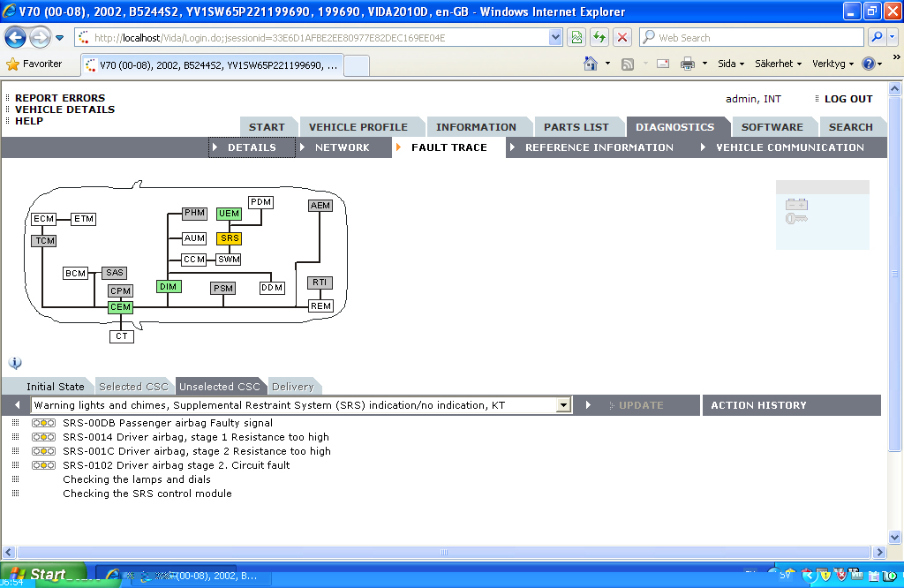
Task: Click the LOG OUT link
Action: point(847,99)
